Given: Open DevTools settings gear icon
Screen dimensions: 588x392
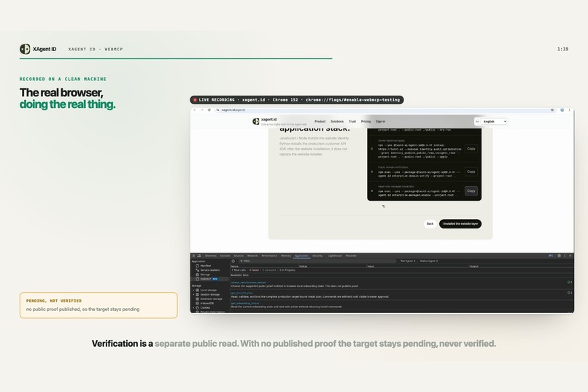Looking at the screenshot, I should click(559, 255).
